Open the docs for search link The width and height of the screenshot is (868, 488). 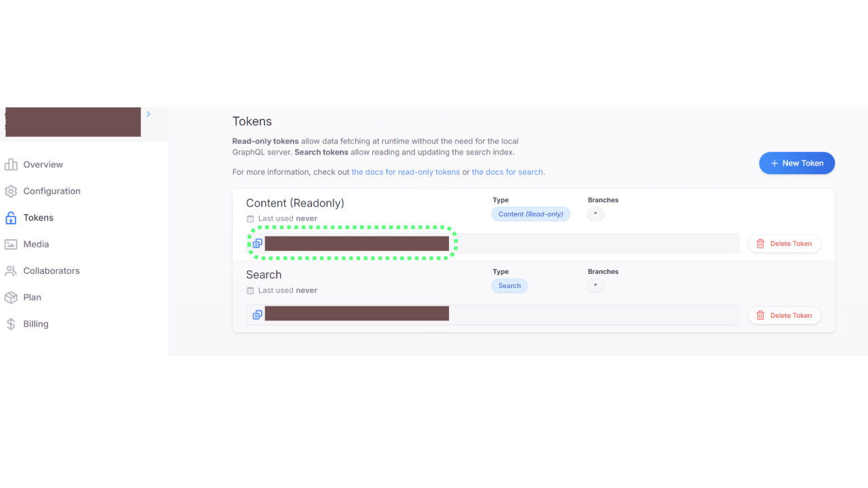coord(507,172)
